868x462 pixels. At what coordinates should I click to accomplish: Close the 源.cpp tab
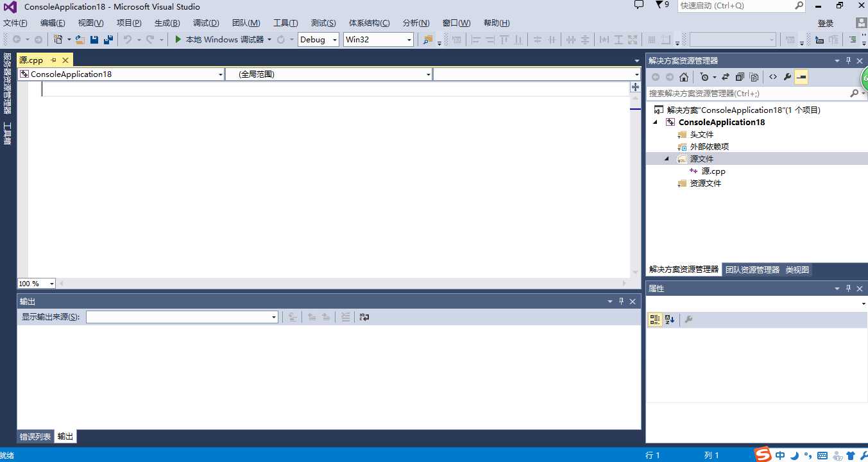(x=65, y=60)
